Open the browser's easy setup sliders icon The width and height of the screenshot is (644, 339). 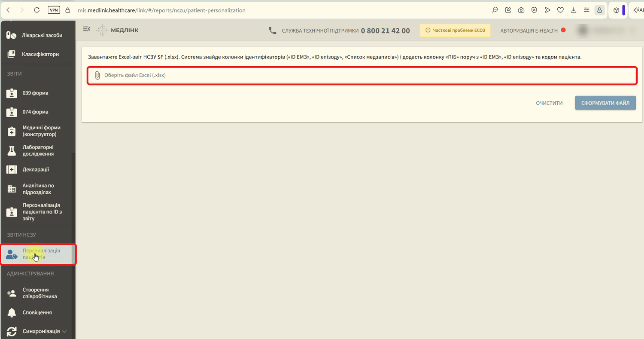coord(587,10)
